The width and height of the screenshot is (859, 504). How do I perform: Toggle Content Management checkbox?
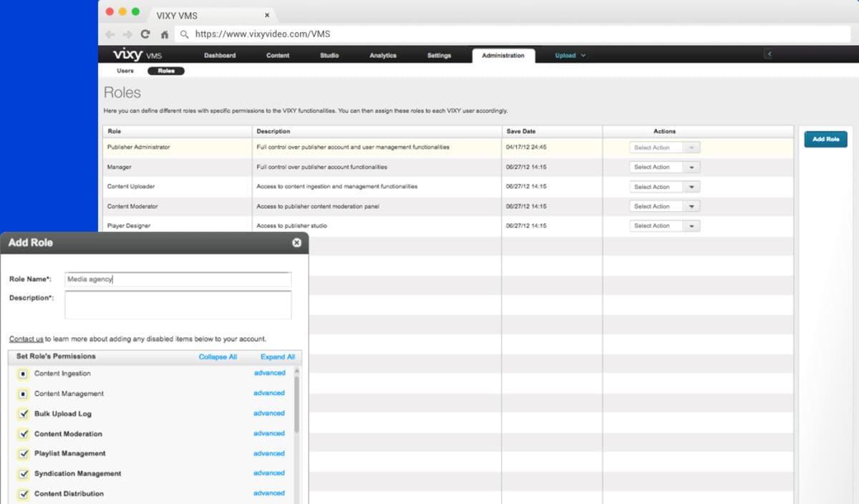pos(23,394)
